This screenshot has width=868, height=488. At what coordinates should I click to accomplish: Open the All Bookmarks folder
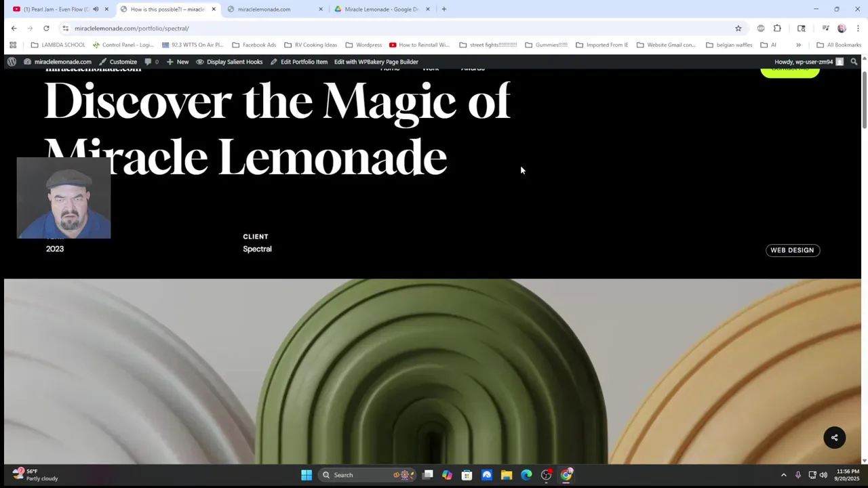(839, 45)
